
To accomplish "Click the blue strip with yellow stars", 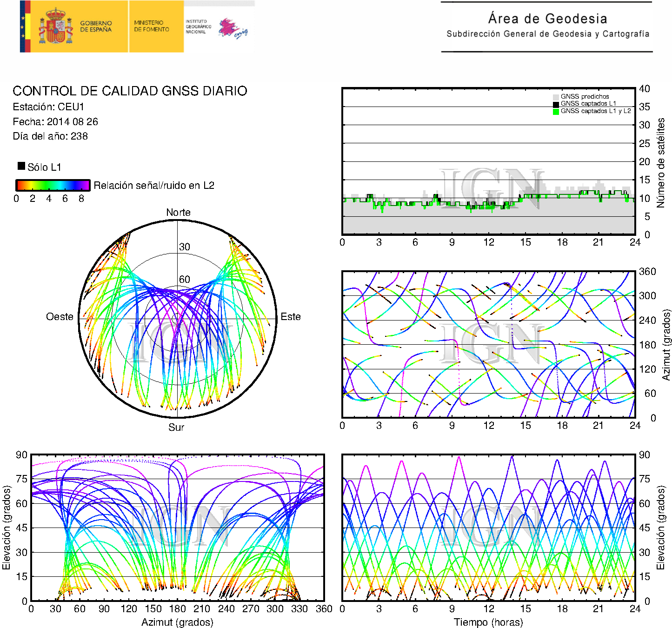I will pyautogui.click(x=22, y=27).
